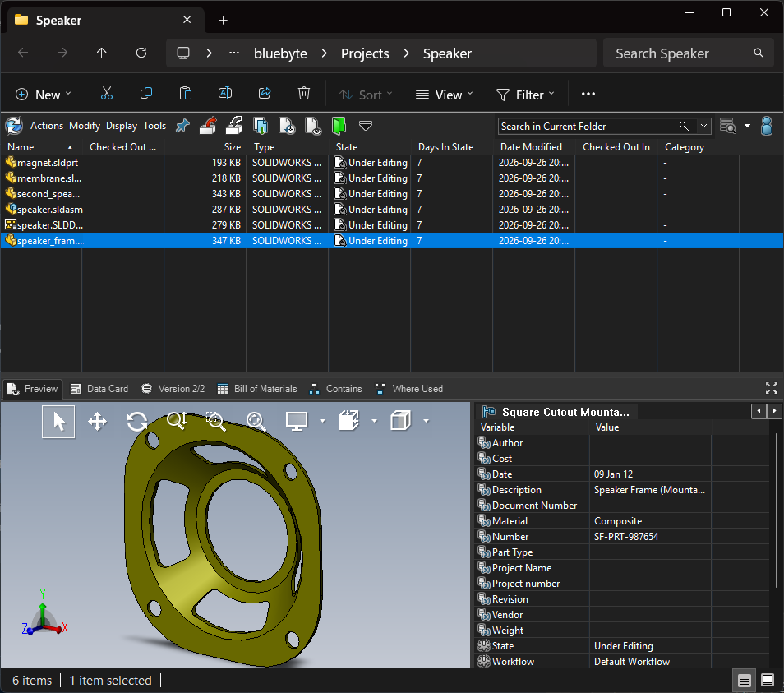Click the Cut scissors icon
Screen dimensions: 784x693
107,94
